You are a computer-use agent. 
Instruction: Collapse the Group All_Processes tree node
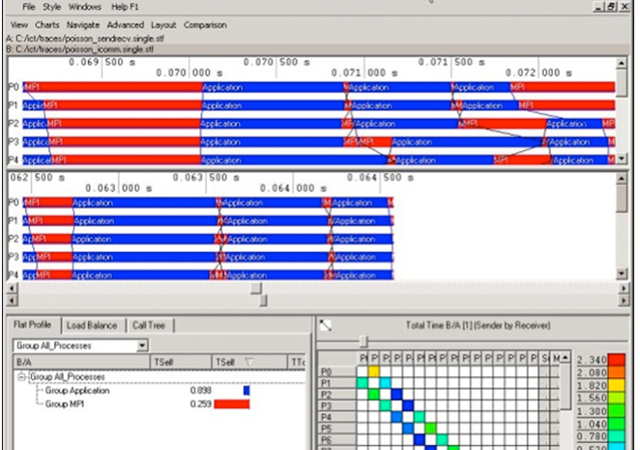22,377
